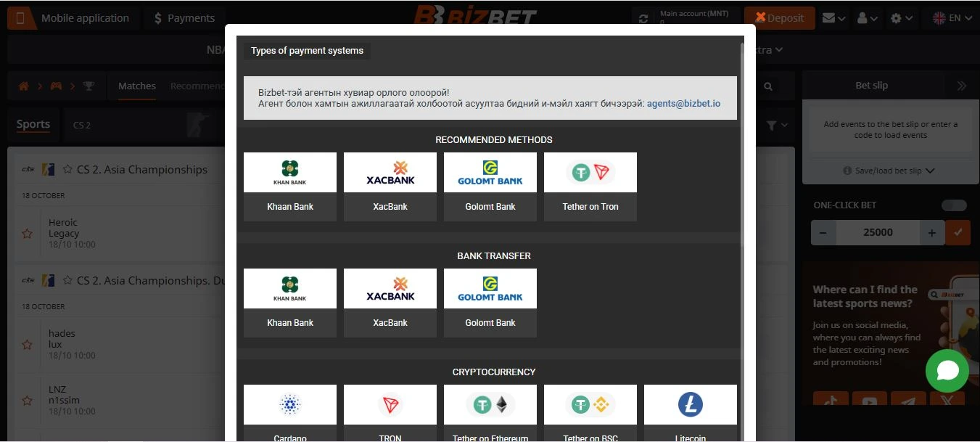Go to the home breadcrumb icon
Image resolution: width=980 pixels, height=442 pixels.
23,86
